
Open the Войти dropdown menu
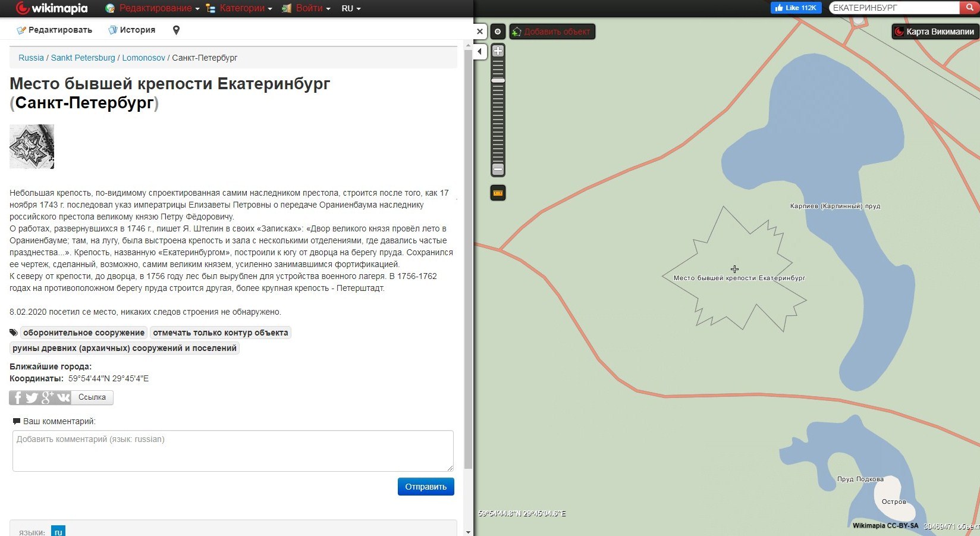coord(306,8)
